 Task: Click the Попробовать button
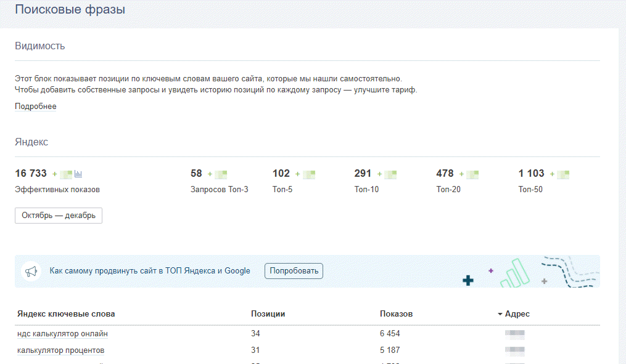pyautogui.click(x=294, y=271)
